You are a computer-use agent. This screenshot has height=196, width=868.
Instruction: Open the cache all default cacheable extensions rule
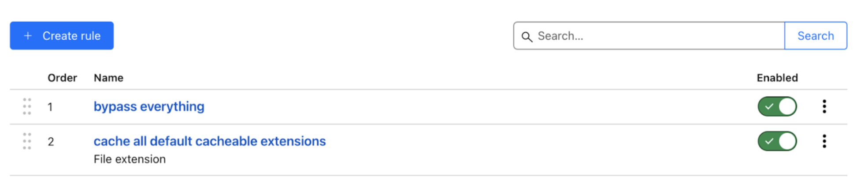click(210, 141)
